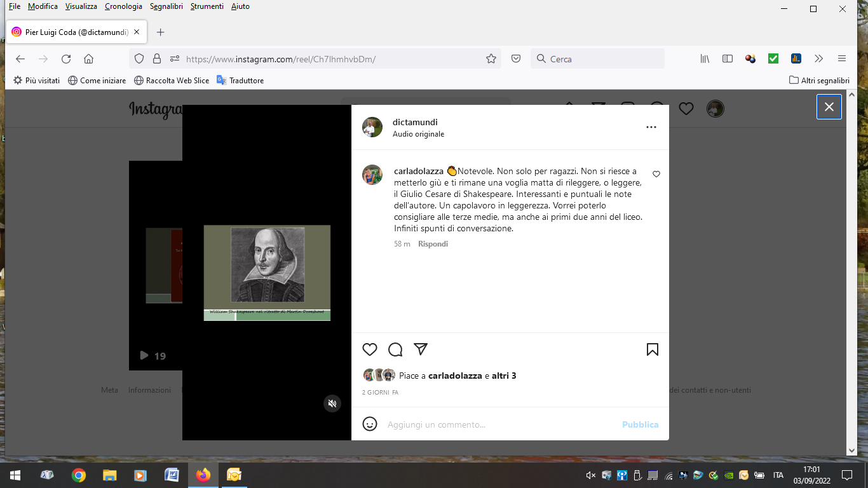Open the Traduttore bookmark
Viewport: 868px width, 488px height.
click(240, 81)
